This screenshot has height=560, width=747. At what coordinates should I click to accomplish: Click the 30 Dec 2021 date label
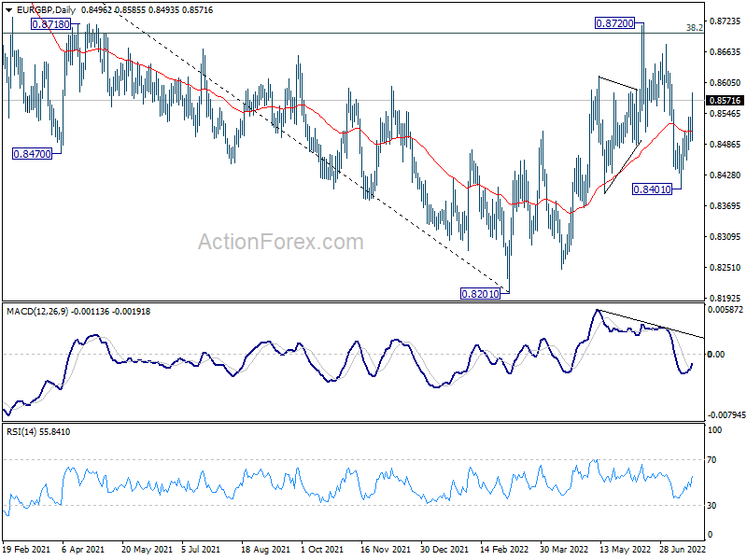click(x=445, y=550)
